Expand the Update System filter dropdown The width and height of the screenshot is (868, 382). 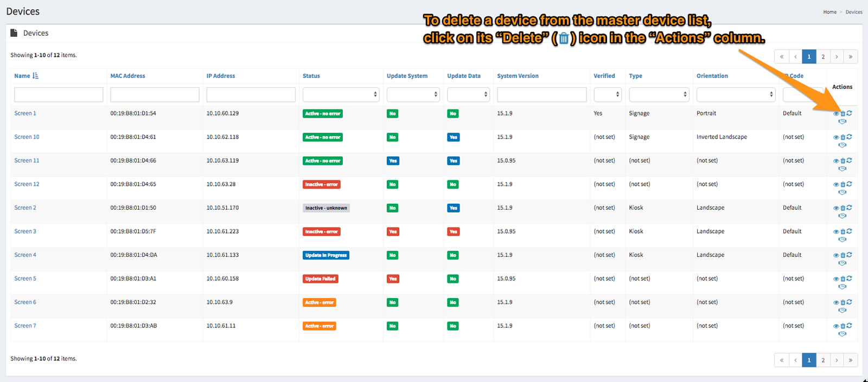[413, 94]
